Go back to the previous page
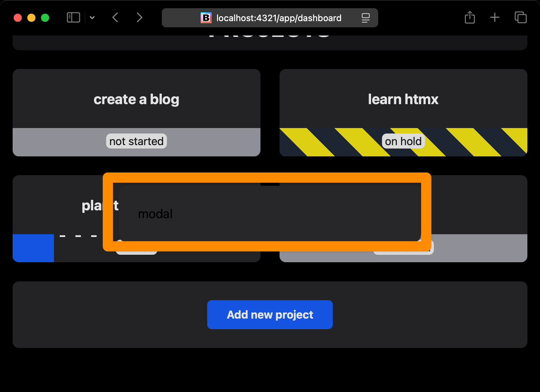Image resolution: width=540 pixels, height=392 pixels. tap(115, 17)
